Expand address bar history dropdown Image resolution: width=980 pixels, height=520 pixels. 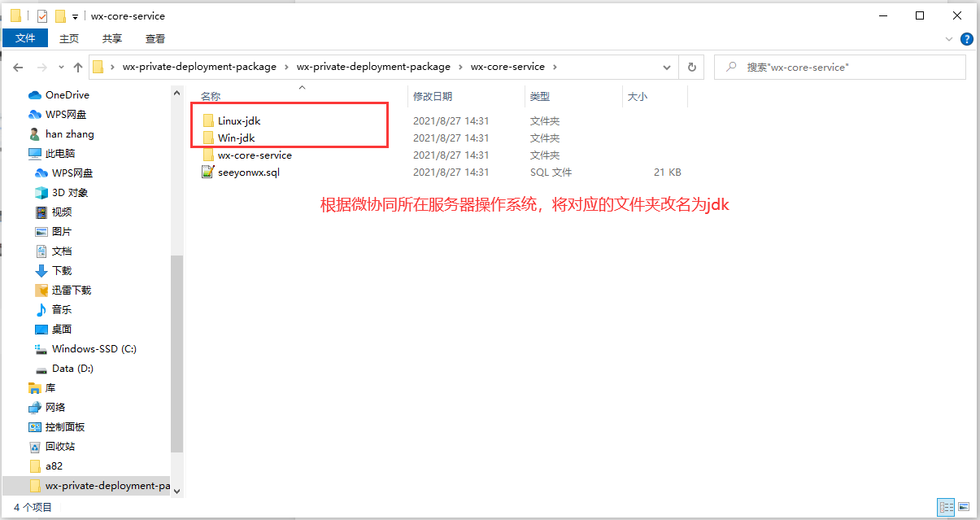[x=668, y=67]
